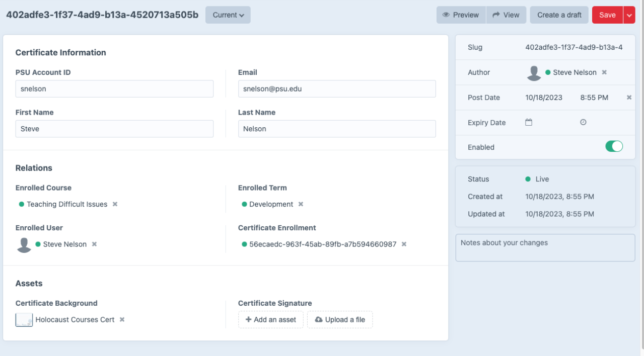Disable the Enabled toggle
This screenshot has width=644, height=356.
614,147
